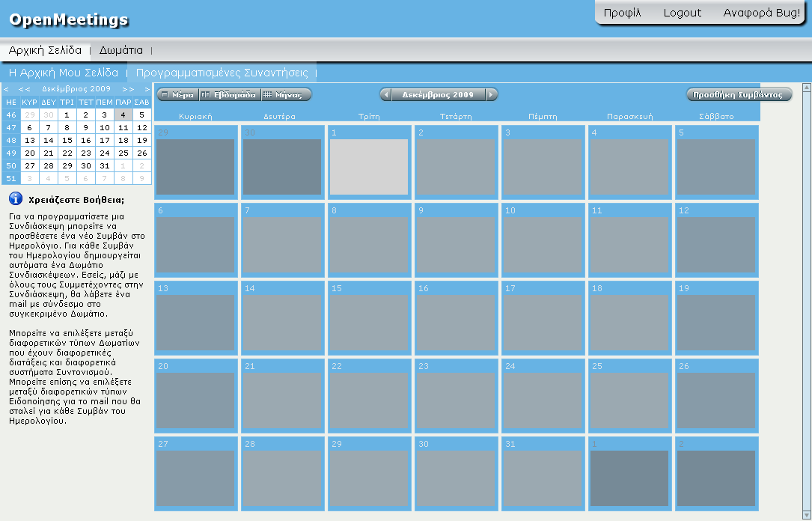
Task: Select December 22 cell in month grid
Action: tap(369, 396)
